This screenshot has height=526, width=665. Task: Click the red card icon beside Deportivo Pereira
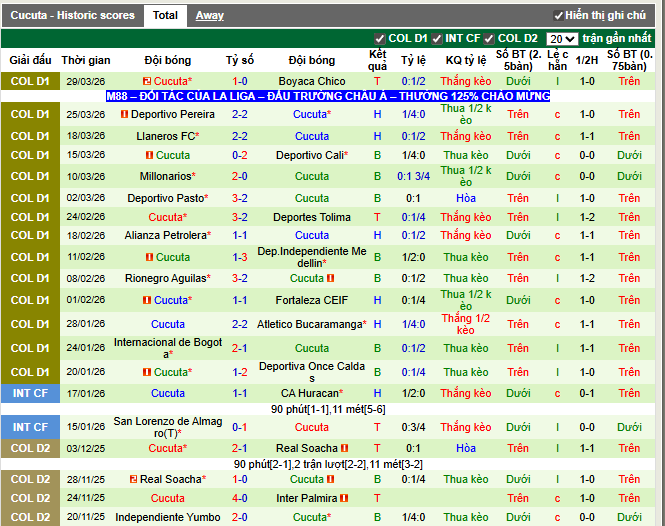[x=124, y=115]
